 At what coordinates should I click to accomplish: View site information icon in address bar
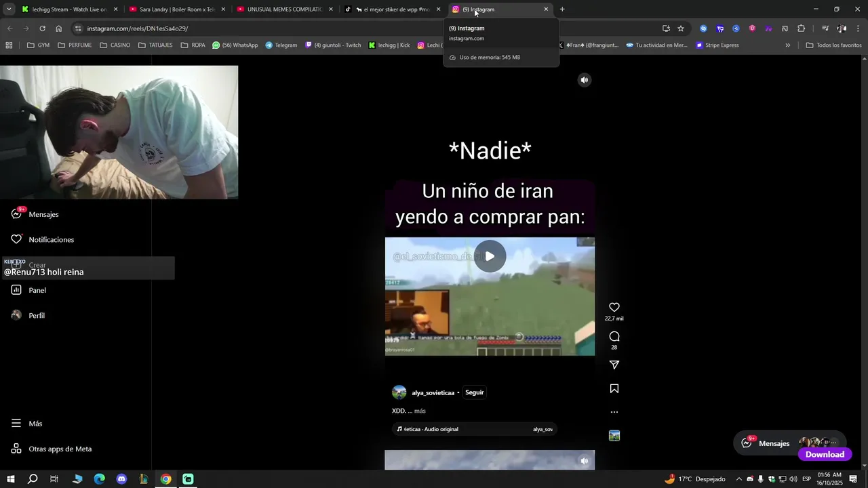pos(79,28)
